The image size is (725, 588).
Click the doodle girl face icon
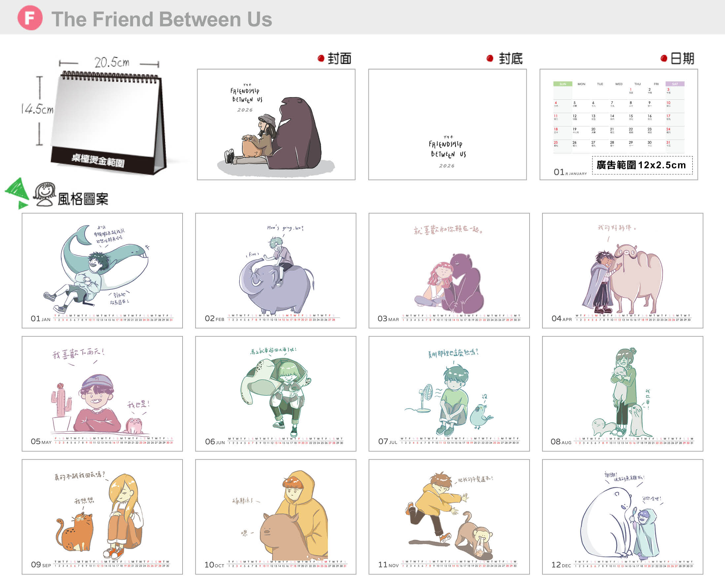coord(45,194)
